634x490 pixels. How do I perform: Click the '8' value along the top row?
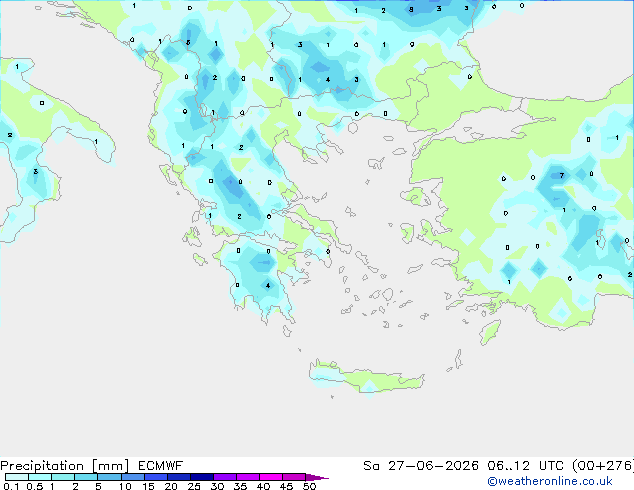(x=411, y=10)
